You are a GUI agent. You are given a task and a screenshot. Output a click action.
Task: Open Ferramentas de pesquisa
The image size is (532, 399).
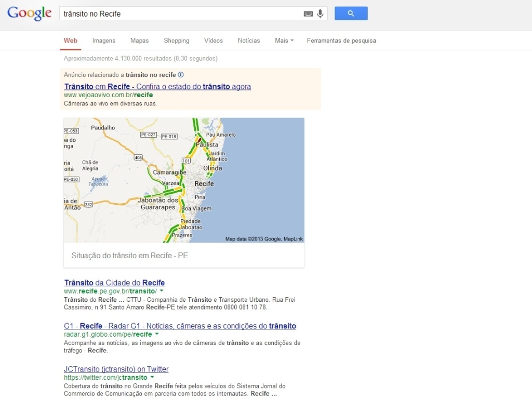point(341,41)
